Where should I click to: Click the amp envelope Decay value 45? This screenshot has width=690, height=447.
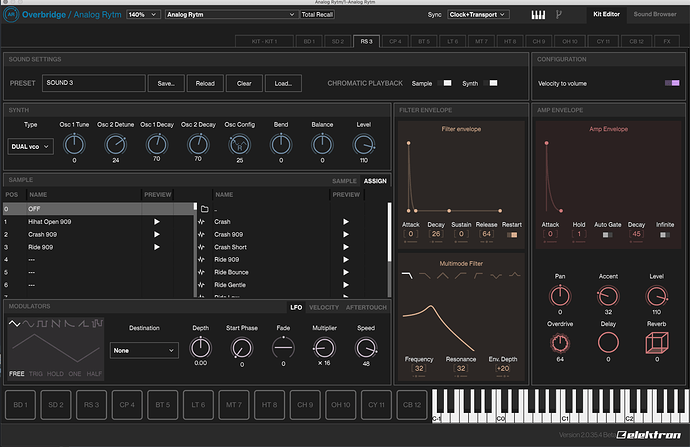click(x=636, y=234)
